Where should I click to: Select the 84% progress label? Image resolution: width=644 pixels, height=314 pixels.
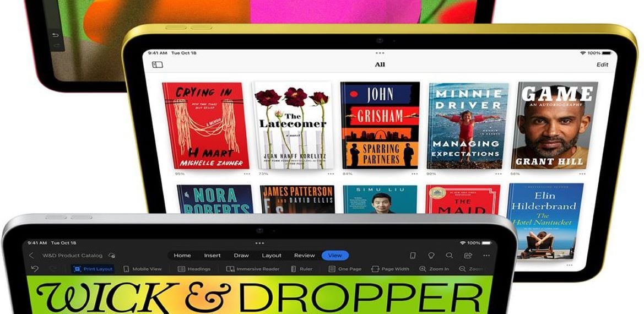(348, 174)
